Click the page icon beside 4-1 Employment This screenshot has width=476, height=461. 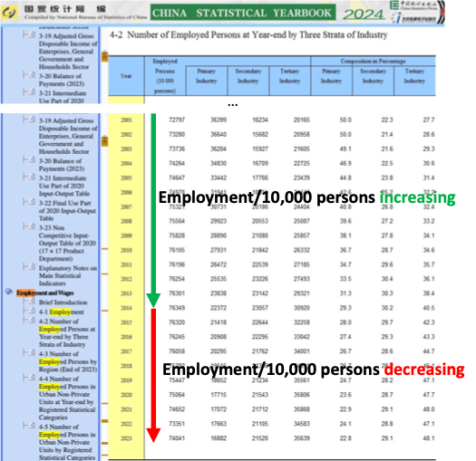33,311
